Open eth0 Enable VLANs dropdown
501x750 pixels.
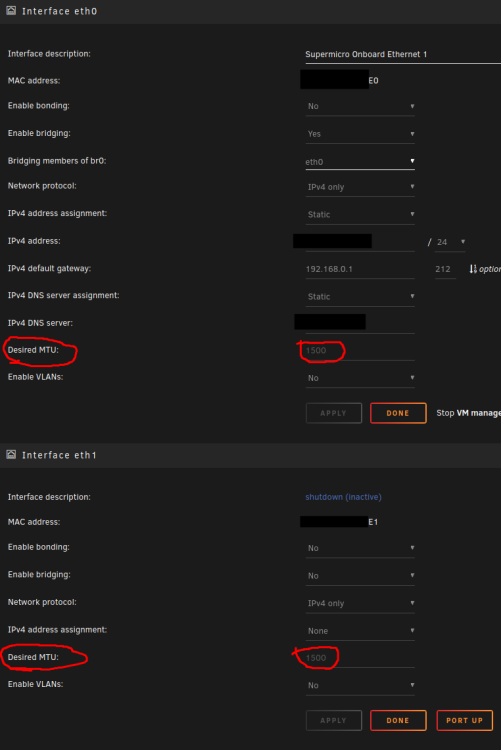[360, 378]
